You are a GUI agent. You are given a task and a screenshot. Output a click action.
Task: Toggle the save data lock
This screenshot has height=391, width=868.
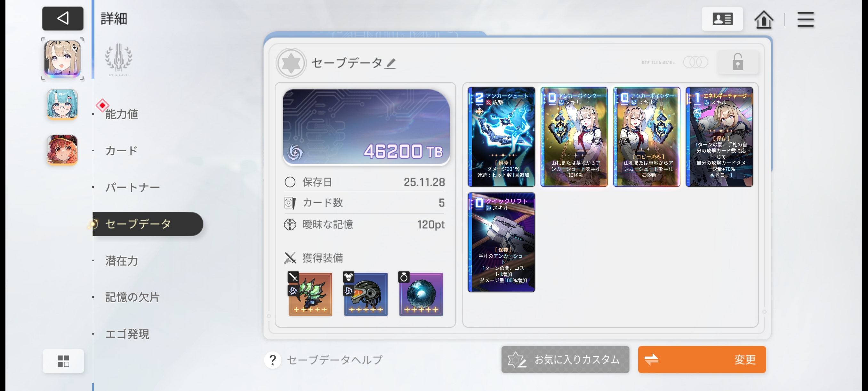pos(738,62)
